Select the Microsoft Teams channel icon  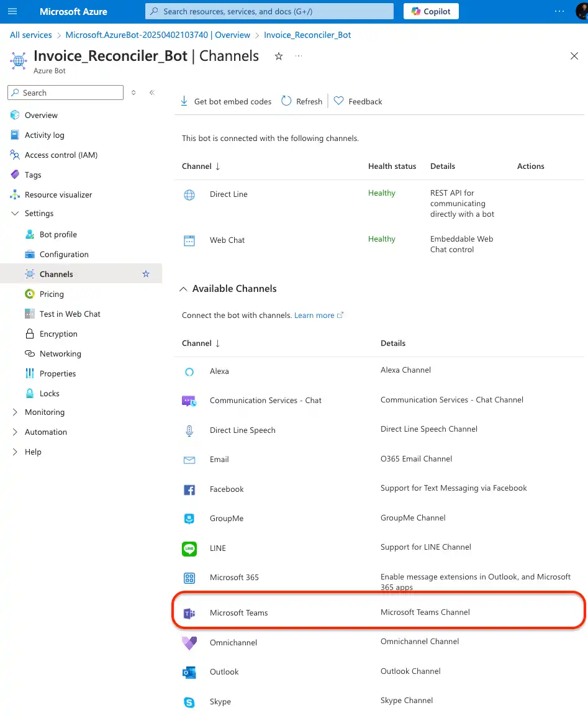tap(189, 613)
